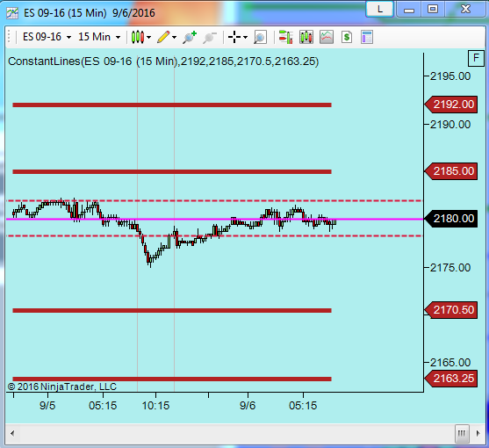
Task: Open the Data Series candlestick icon
Action: (306, 37)
